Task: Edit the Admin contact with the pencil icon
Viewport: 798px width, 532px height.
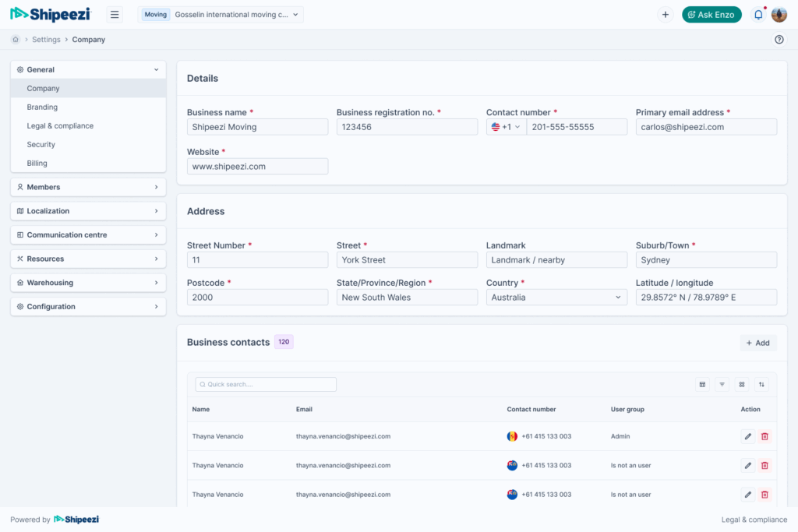Action: click(748, 436)
